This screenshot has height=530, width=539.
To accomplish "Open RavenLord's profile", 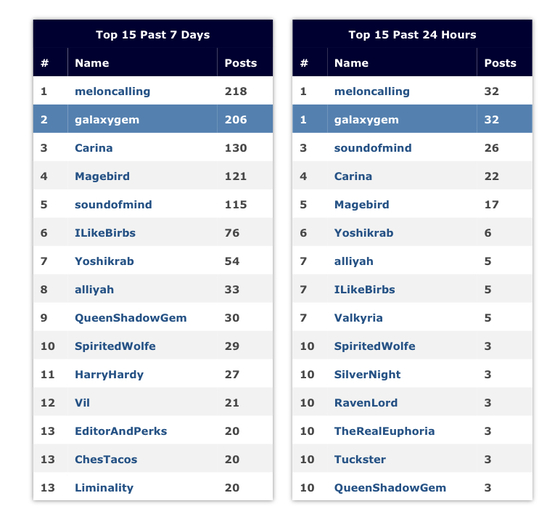I will (366, 403).
